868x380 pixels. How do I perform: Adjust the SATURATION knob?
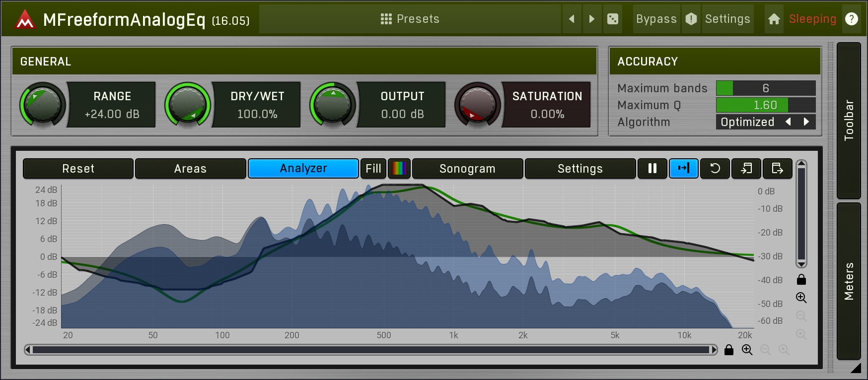tap(478, 105)
